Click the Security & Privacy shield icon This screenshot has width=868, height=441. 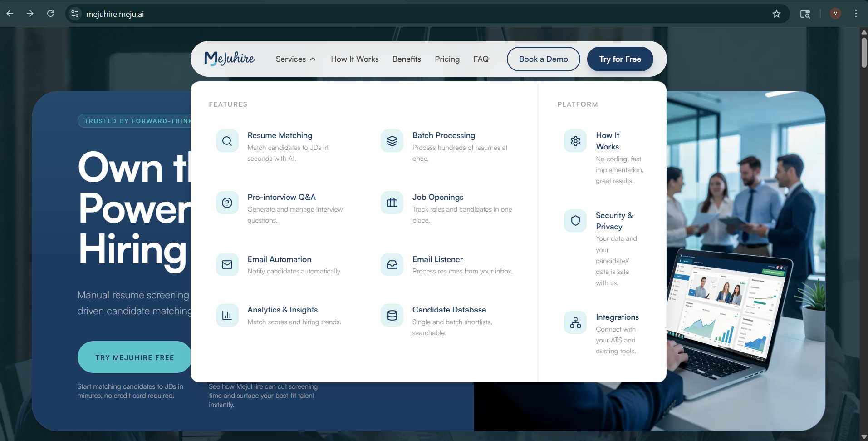pos(575,221)
